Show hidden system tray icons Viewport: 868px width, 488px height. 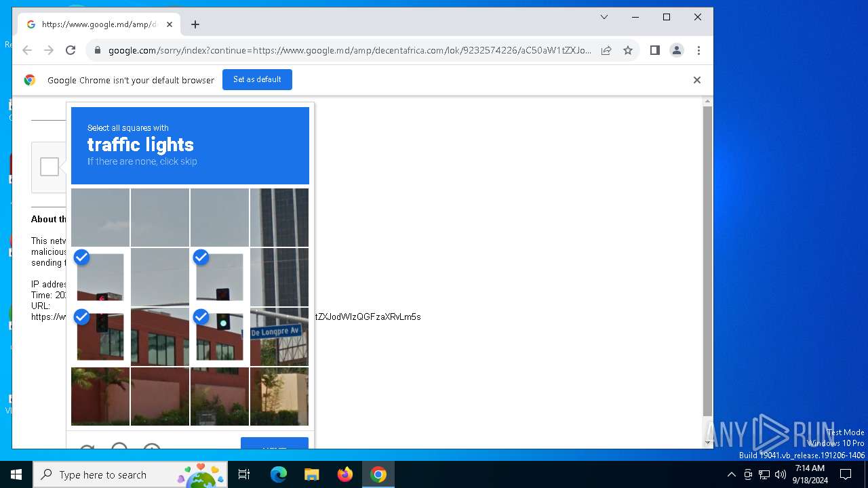[x=731, y=474]
